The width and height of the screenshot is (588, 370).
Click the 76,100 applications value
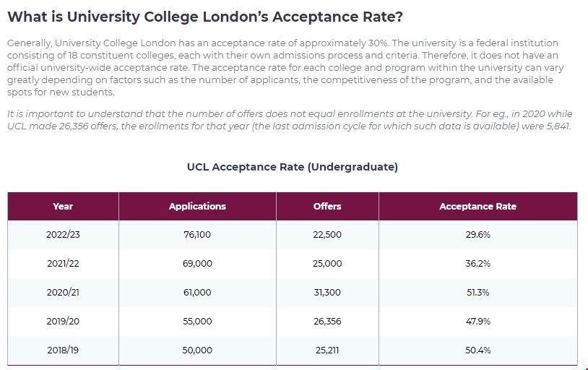click(x=197, y=235)
